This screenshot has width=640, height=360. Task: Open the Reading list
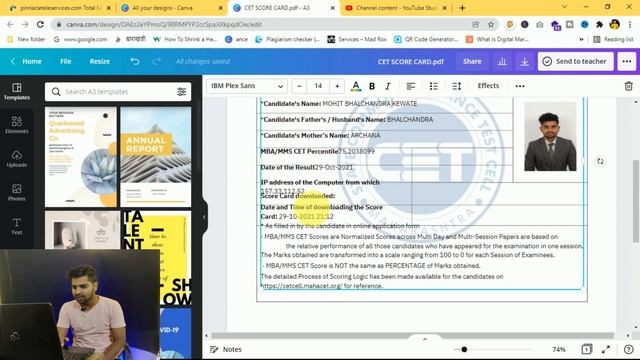point(613,39)
